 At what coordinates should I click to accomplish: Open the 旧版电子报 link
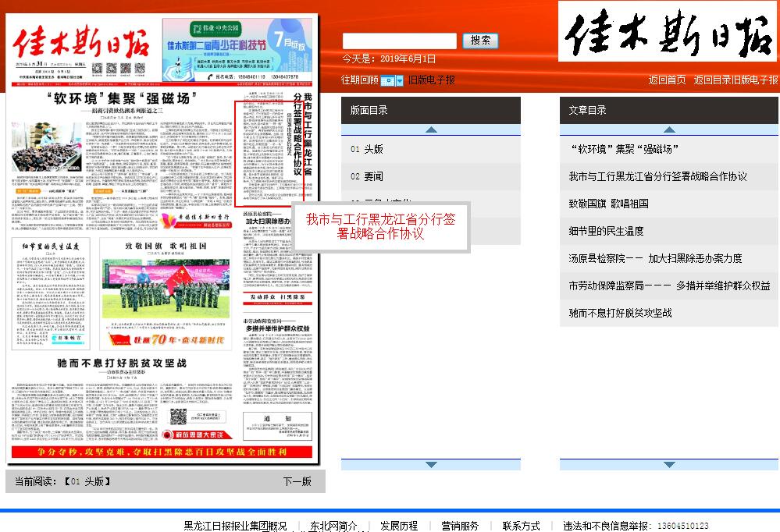[431, 80]
